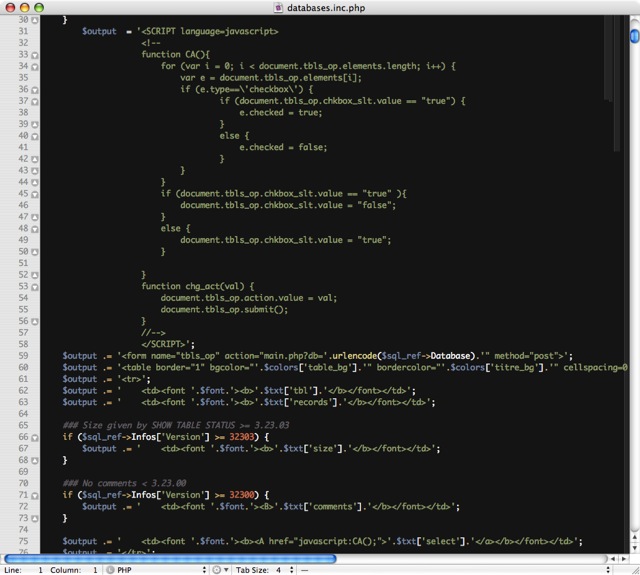The height and width of the screenshot is (575, 640).
Task: Toggle the fold marker on line 56
Action: click(35, 322)
